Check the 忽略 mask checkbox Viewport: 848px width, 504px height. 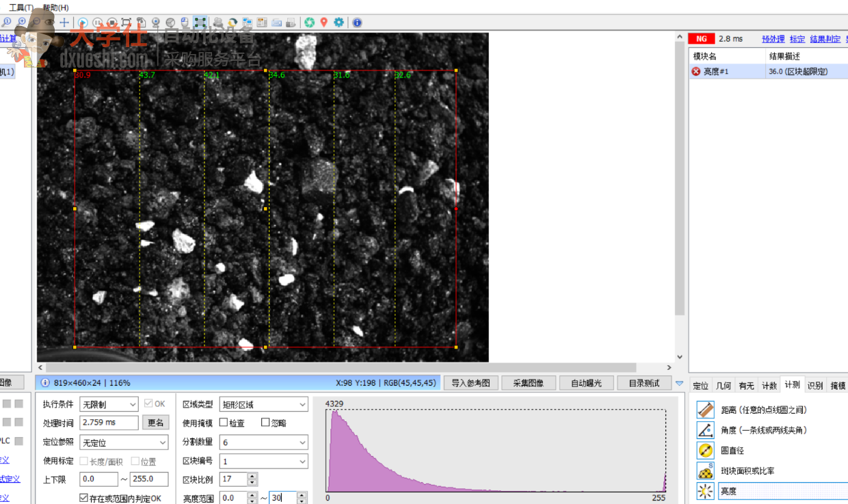[x=265, y=423]
